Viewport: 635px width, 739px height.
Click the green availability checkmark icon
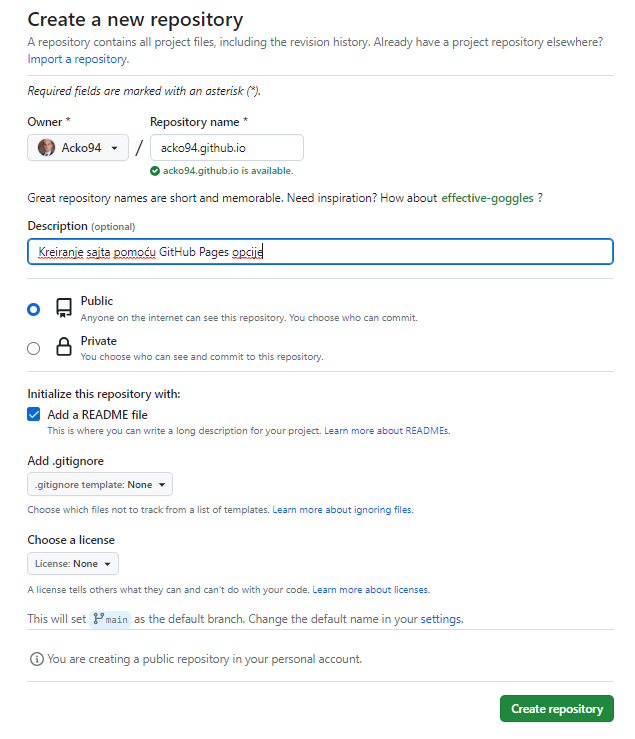[155, 171]
